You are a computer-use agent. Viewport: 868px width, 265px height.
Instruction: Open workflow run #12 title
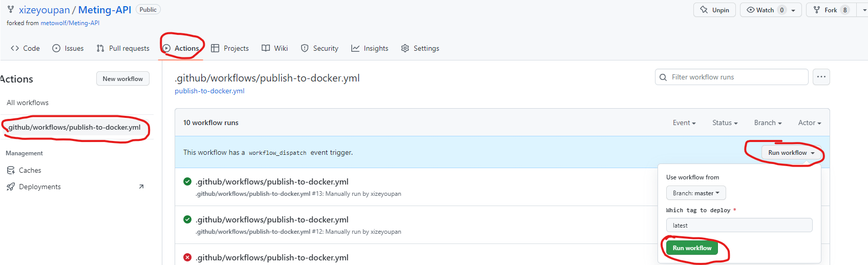coord(272,219)
